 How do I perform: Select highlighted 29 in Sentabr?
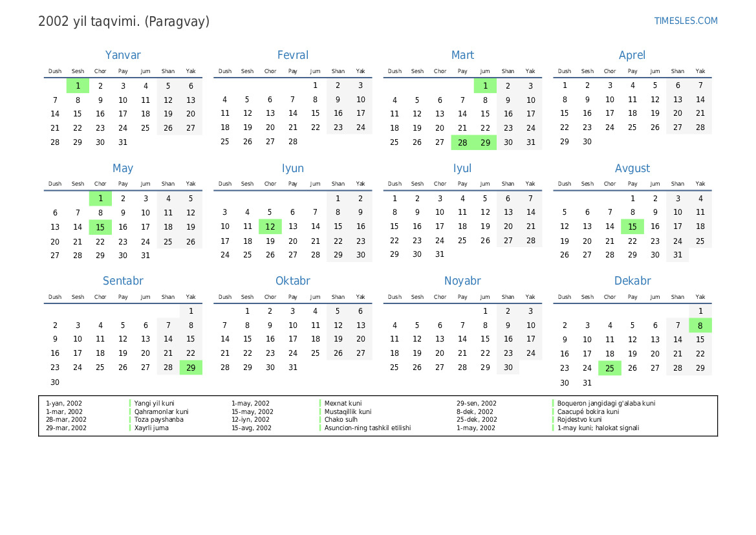[x=191, y=367]
